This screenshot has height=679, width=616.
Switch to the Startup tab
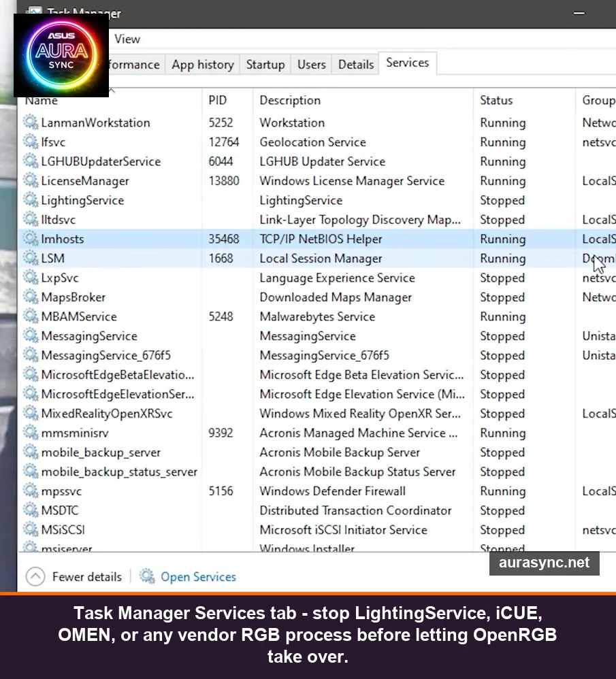(265, 64)
